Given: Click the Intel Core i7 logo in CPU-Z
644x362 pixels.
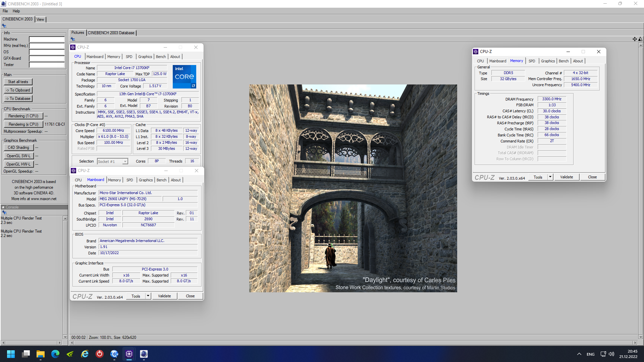Looking at the screenshot, I should [184, 77].
